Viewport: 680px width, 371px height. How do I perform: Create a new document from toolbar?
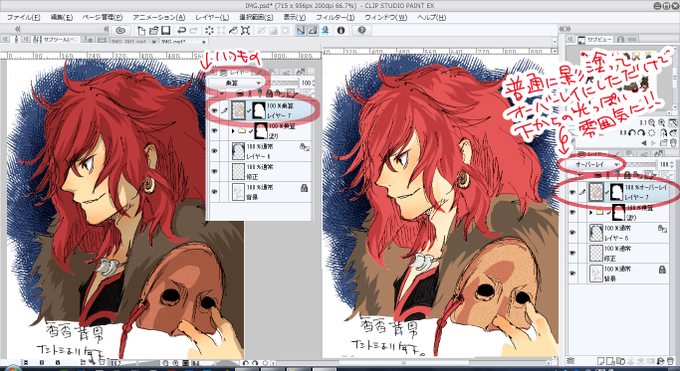click(x=141, y=30)
